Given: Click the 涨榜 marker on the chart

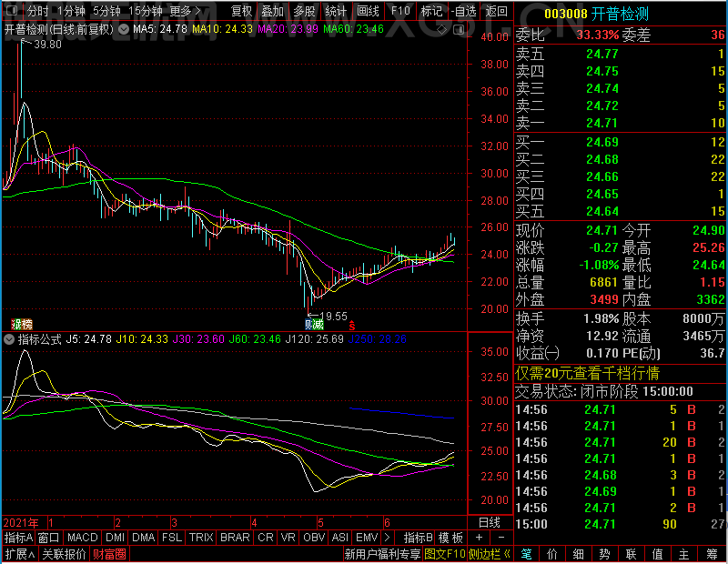Looking at the screenshot, I should [x=22, y=324].
